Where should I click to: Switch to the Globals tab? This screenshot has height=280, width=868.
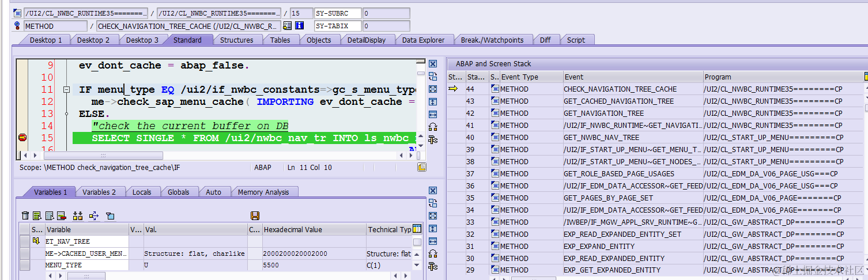coord(178,192)
